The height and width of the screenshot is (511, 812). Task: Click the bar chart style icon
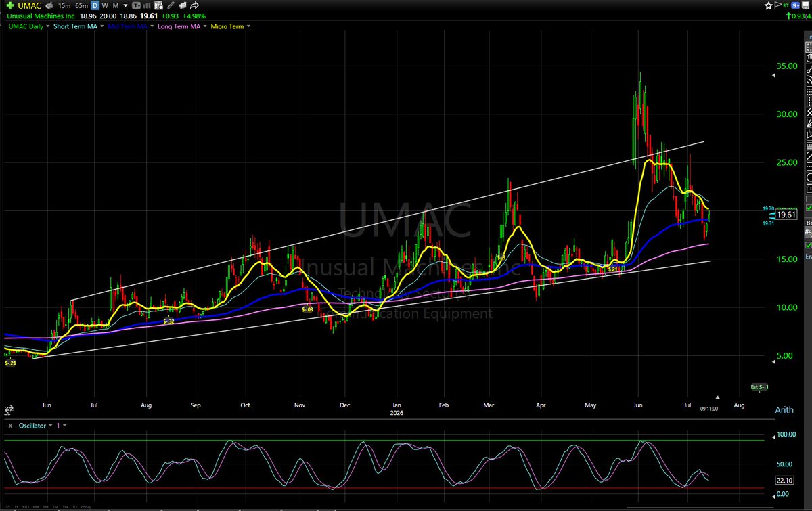tap(147, 5)
